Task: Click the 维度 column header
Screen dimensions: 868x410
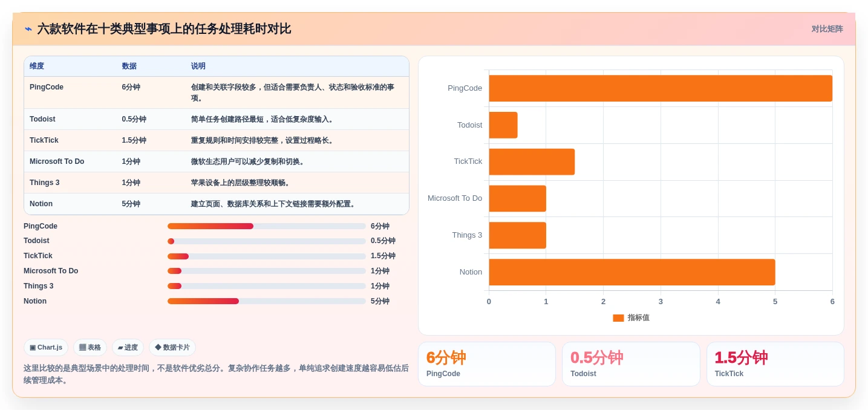Action: 37,66
